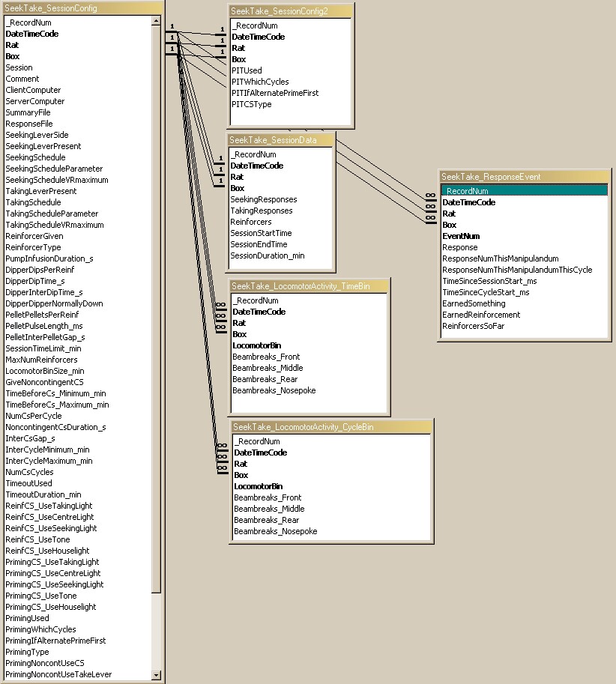
Task: Select TimeSinceSessionStart_ms field
Action: pyautogui.click(x=489, y=281)
